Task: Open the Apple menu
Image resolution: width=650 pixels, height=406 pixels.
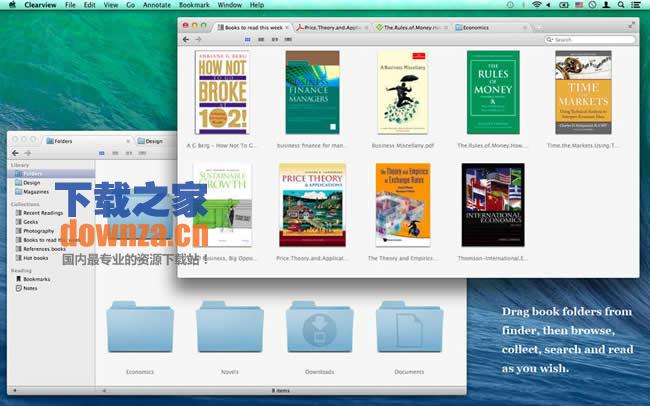Action: point(12,5)
